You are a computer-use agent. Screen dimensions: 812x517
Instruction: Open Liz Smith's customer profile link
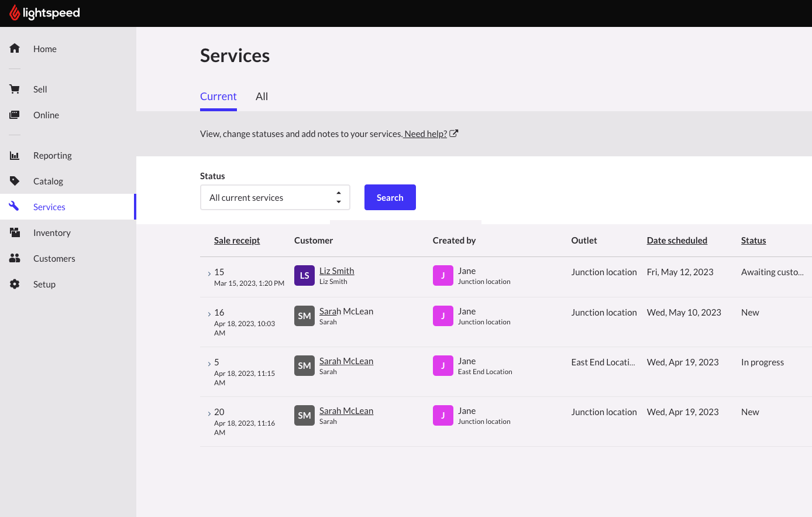[336, 271]
